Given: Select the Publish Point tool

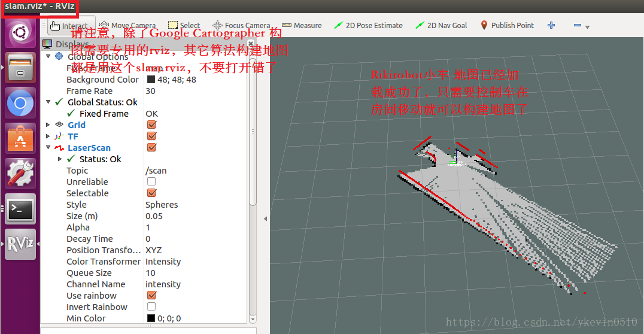Looking at the screenshot, I should (507, 26).
